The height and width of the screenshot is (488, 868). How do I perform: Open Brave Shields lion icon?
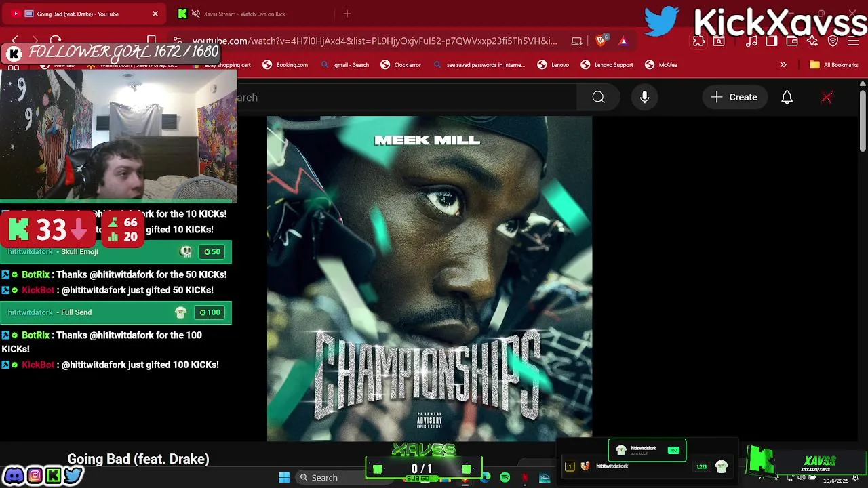[601, 41]
